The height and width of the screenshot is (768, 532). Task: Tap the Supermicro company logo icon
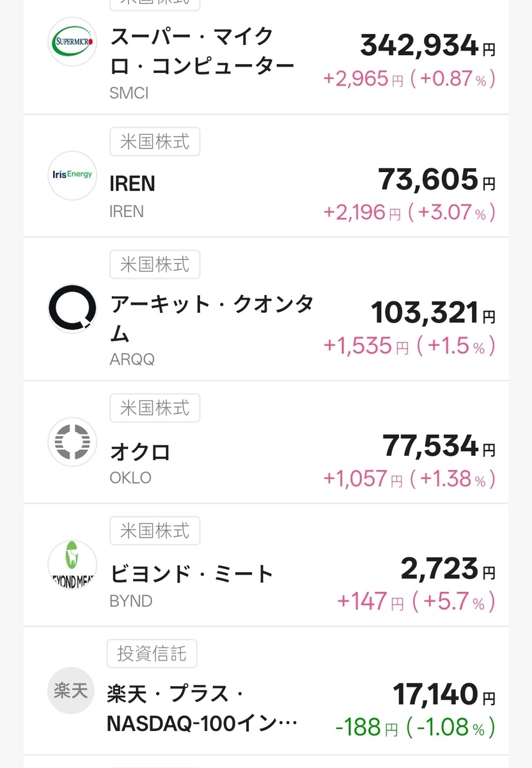point(72,41)
